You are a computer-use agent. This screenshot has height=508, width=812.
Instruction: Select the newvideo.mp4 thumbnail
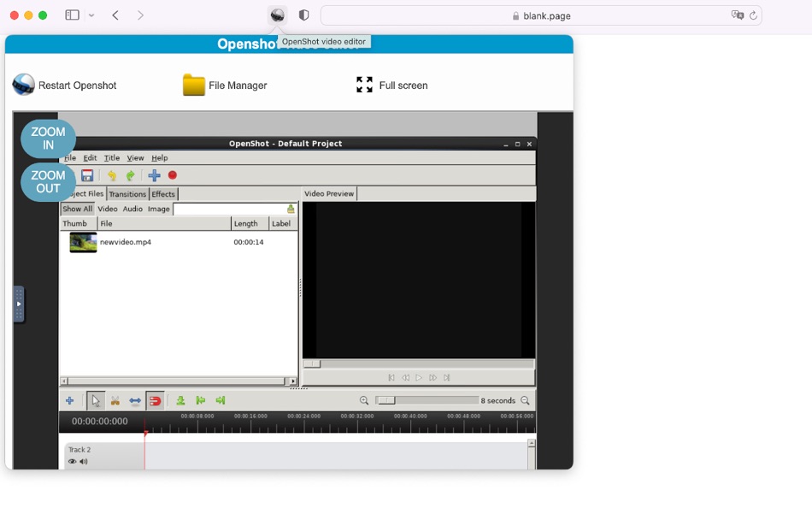[83, 242]
